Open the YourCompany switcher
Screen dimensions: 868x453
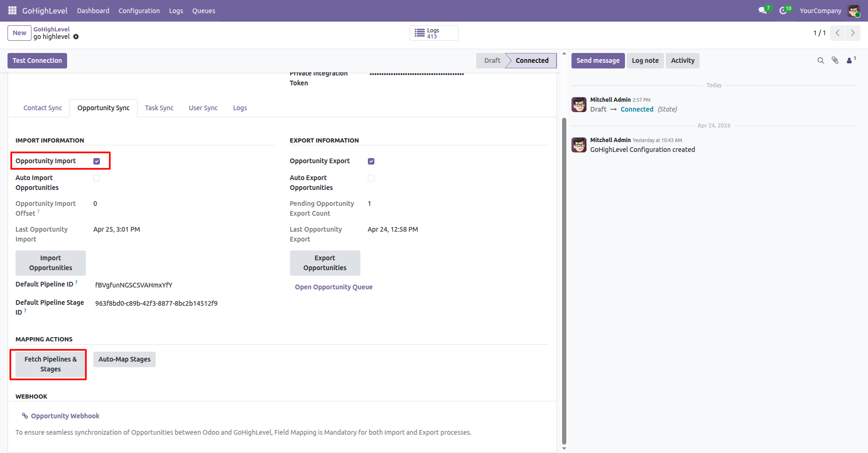820,11
